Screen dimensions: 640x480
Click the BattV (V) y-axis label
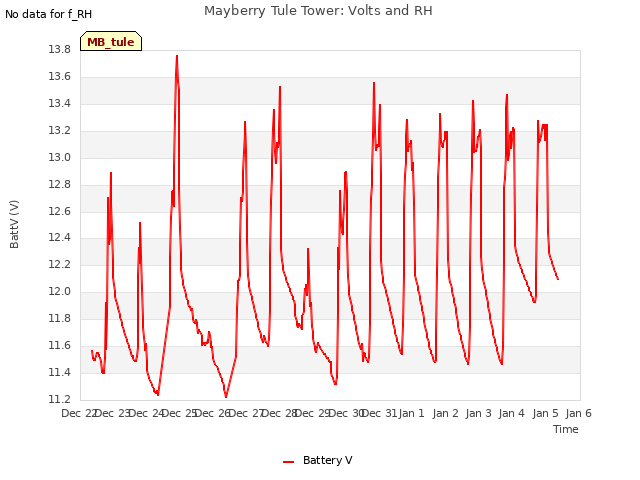point(14,224)
